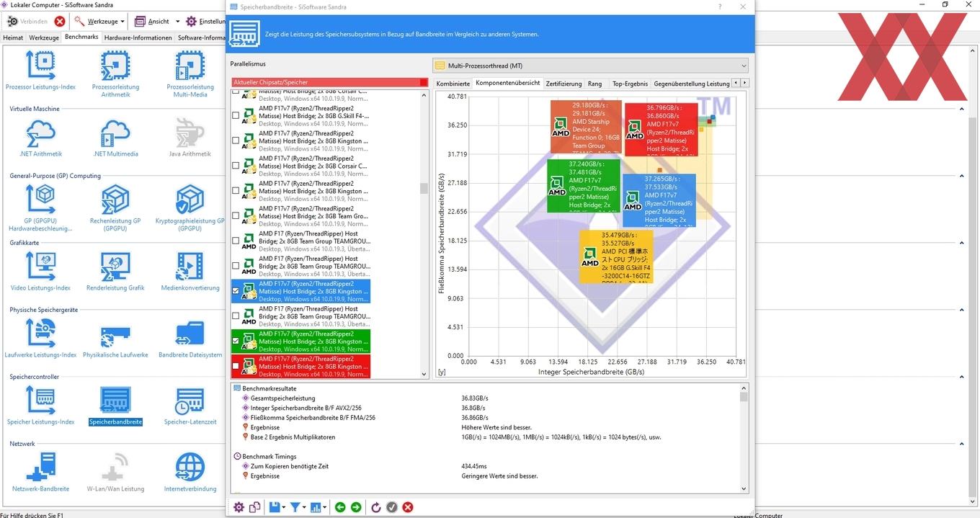
Task: Switch to the Heimat tab
Action: (x=14, y=37)
